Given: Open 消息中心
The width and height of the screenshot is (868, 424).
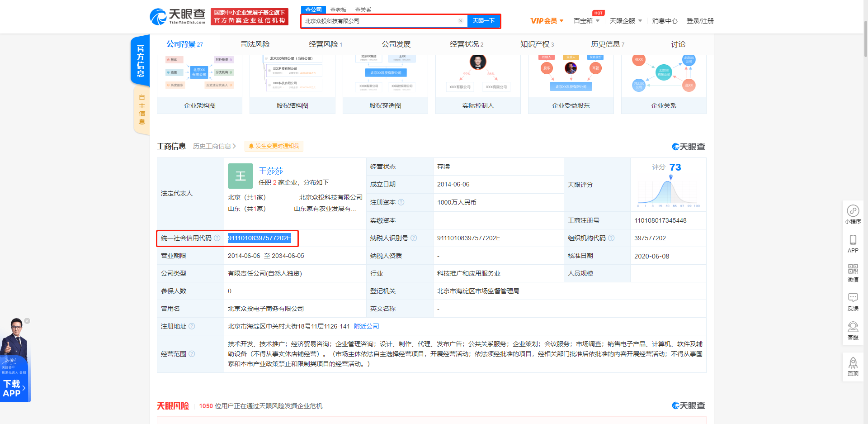Looking at the screenshot, I should (665, 21).
